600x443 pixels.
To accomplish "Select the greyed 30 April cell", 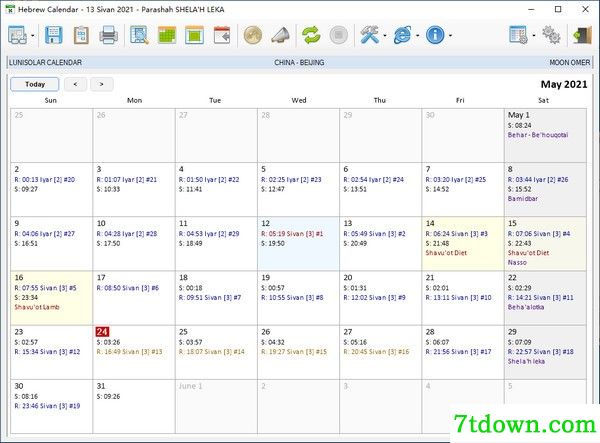I will 463,135.
